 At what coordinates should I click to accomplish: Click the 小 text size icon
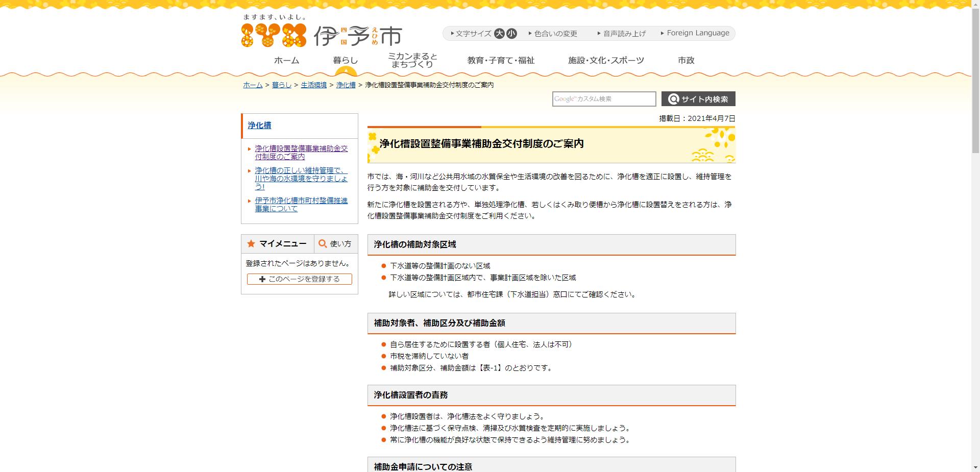tap(511, 33)
